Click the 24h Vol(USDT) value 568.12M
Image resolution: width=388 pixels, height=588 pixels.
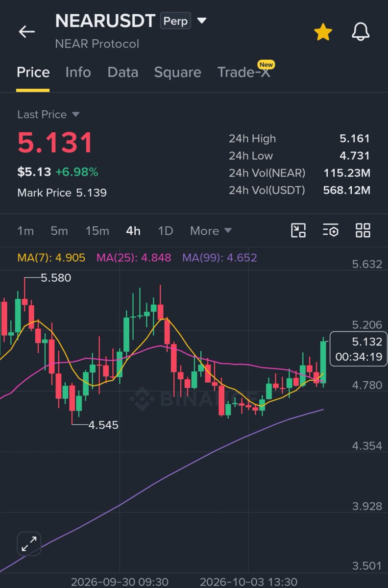pyautogui.click(x=347, y=190)
